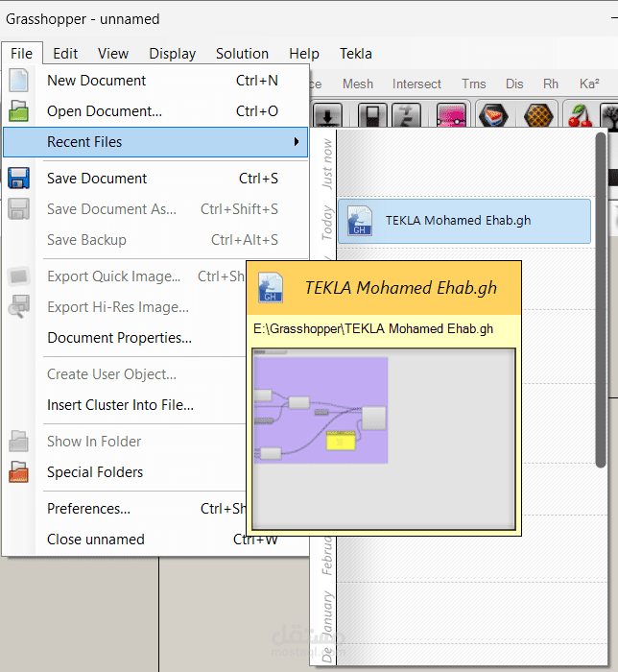Click the green Open Document folder icon

[19, 111]
